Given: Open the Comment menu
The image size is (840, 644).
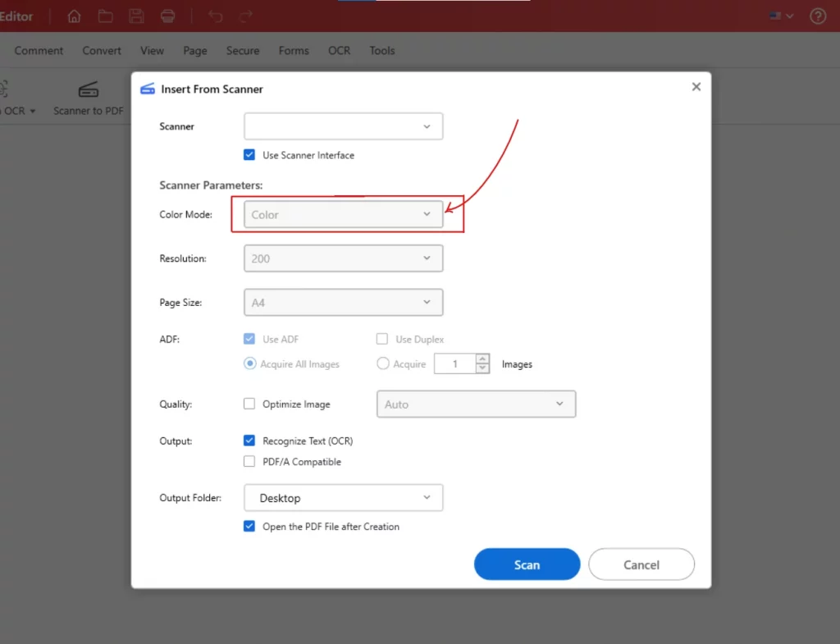Looking at the screenshot, I should [x=39, y=50].
